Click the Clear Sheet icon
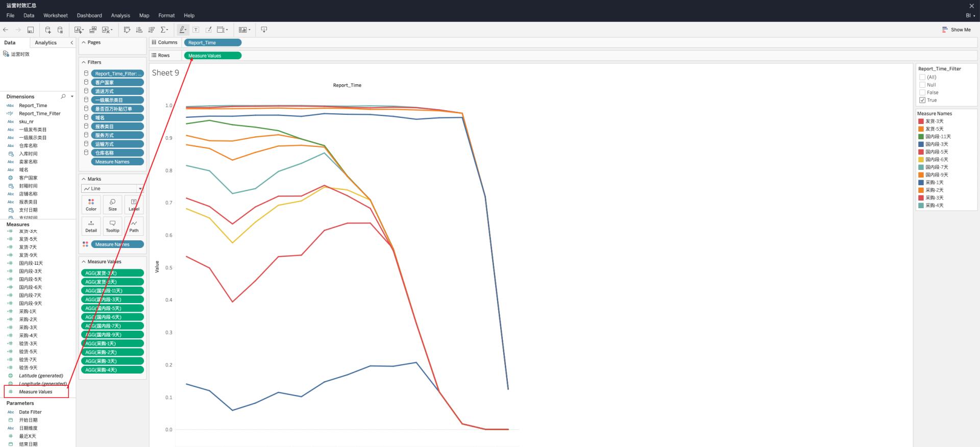The width and height of the screenshot is (980, 447). tap(107, 30)
